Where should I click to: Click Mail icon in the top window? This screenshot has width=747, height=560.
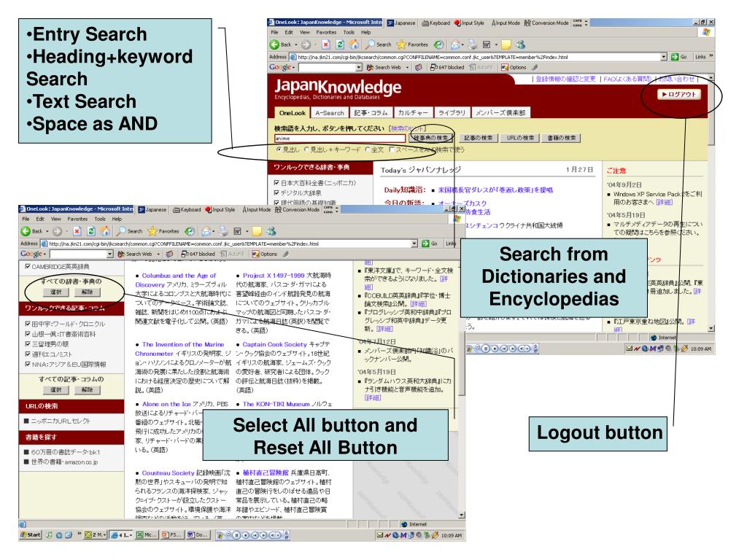455,44
